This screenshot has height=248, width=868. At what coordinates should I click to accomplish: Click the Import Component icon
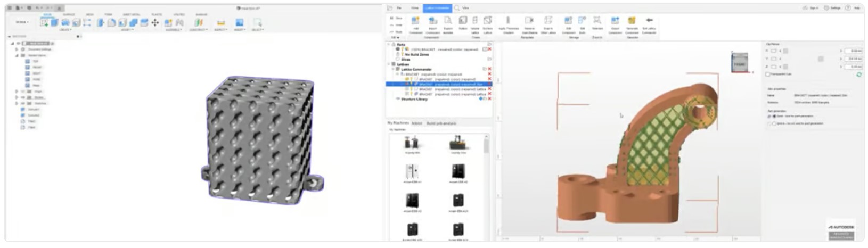[x=433, y=21]
